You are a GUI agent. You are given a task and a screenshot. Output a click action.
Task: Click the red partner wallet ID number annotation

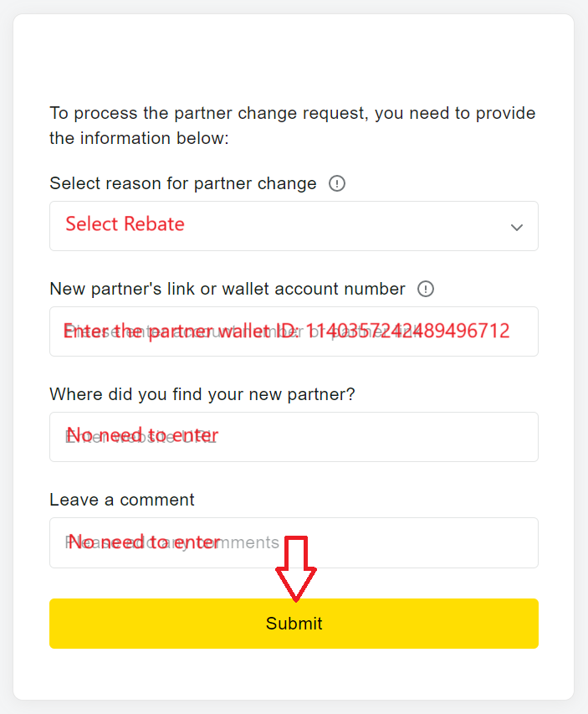(407, 331)
